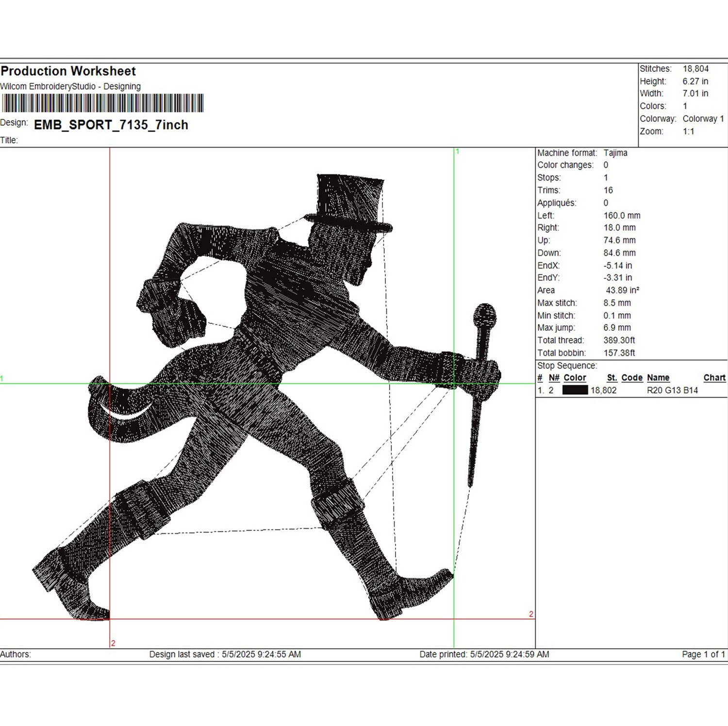The width and height of the screenshot is (728, 726).
Task: Click the 'Date printed' timestamp
Action: tap(484, 655)
